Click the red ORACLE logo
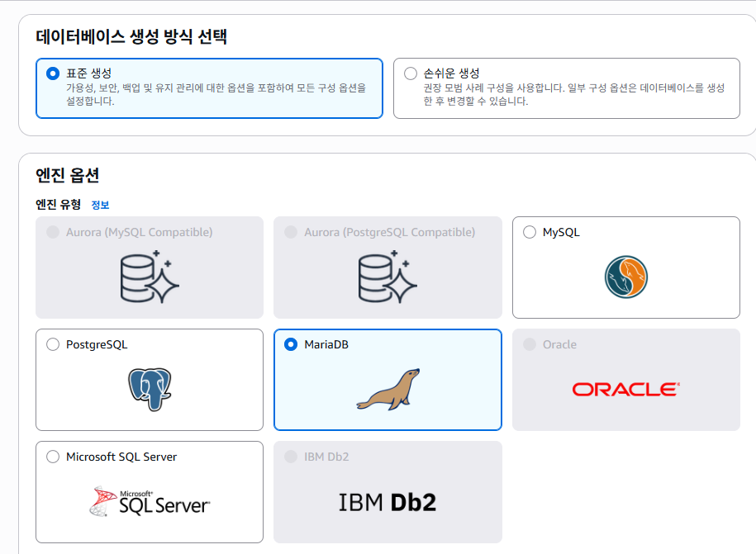This screenshot has height=554, width=756. click(x=625, y=389)
